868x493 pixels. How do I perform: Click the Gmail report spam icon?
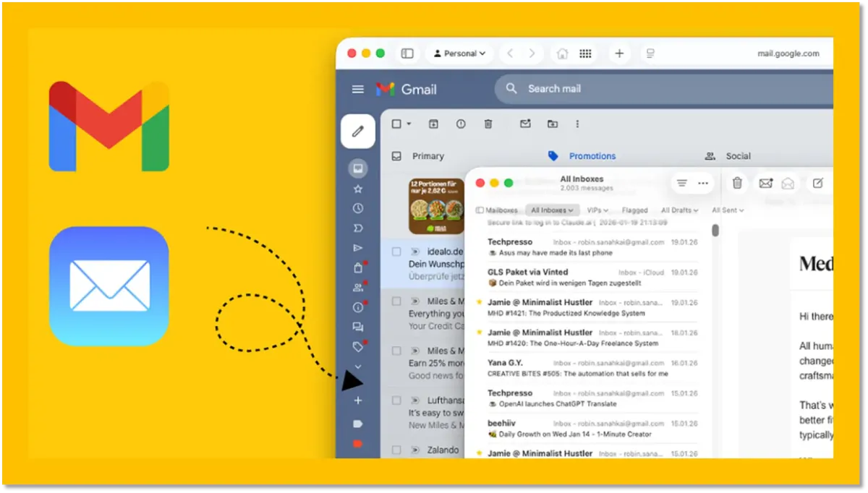pyautogui.click(x=461, y=124)
